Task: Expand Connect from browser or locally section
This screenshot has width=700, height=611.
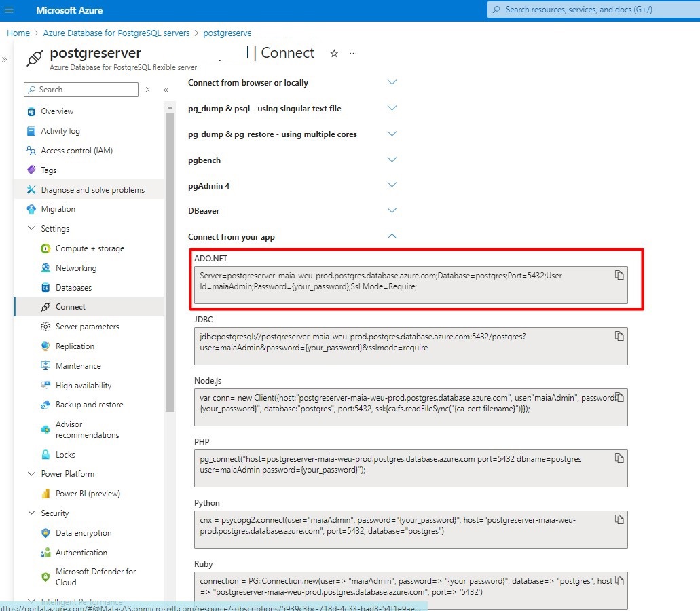Action: 392,83
